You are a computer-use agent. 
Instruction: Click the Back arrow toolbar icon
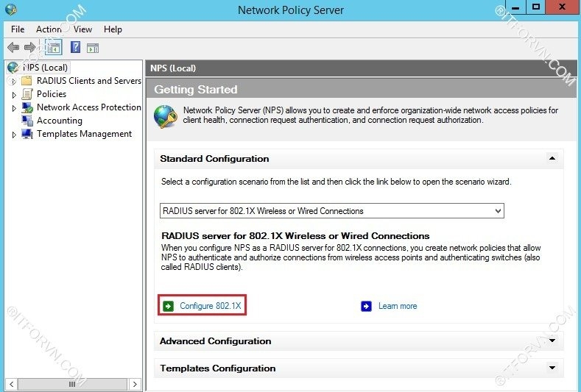[13, 48]
